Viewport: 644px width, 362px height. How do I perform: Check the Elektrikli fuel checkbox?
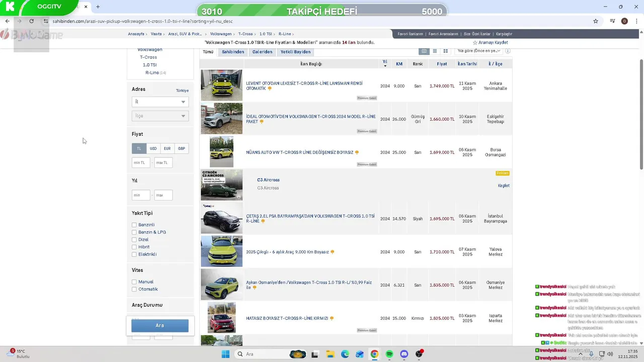tap(134, 254)
